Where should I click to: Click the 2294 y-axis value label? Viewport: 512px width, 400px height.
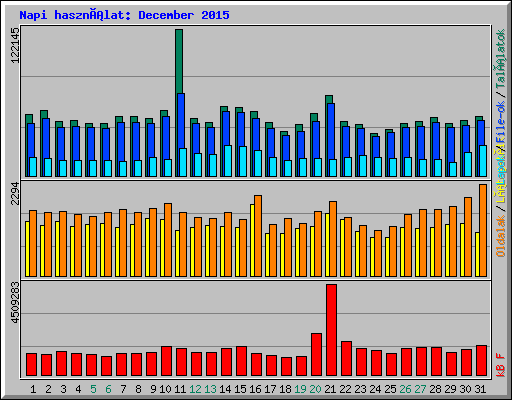point(15,194)
